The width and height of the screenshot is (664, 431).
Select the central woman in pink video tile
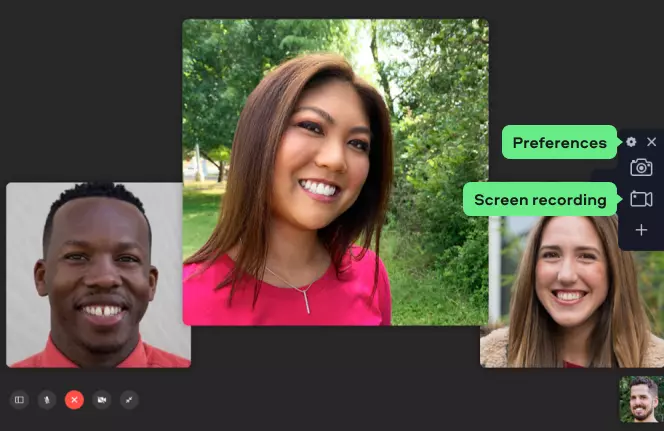[335, 172]
